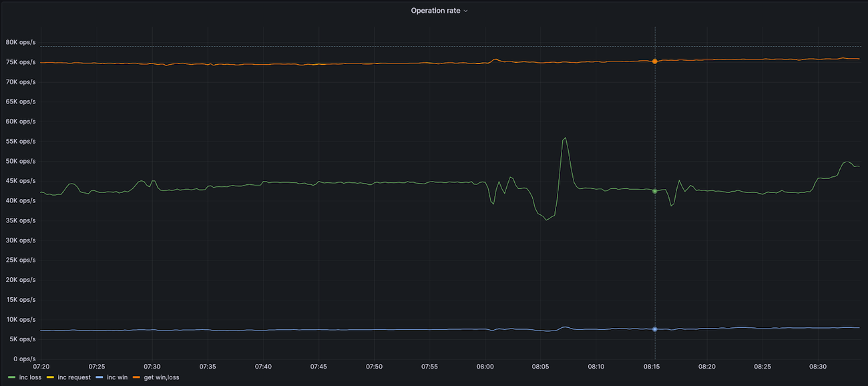Open the green inc loss color swatch
The height and width of the screenshot is (386, 868).
(x=12, y=377)
